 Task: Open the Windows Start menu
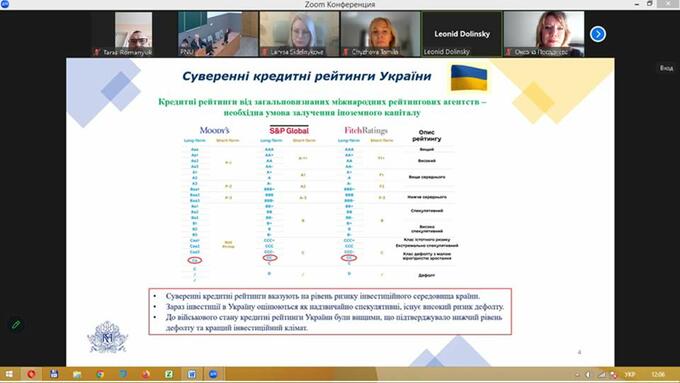tap(9, 374)
